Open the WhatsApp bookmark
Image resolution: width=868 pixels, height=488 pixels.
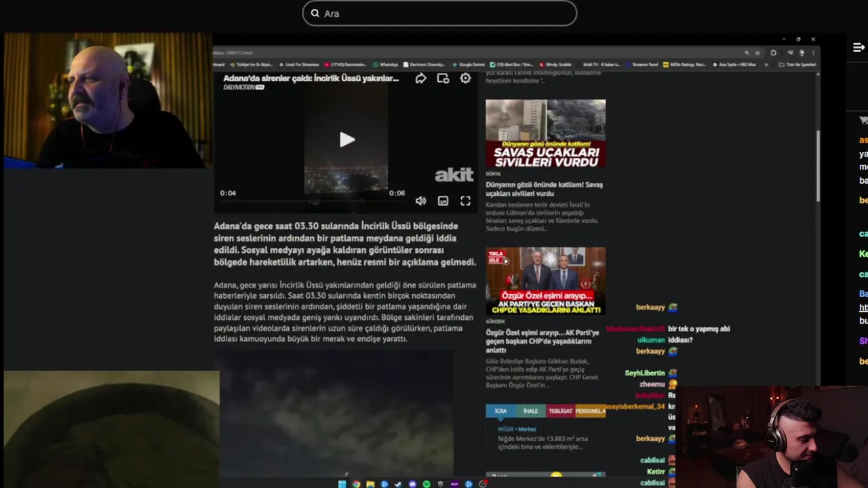click(385, 64)
